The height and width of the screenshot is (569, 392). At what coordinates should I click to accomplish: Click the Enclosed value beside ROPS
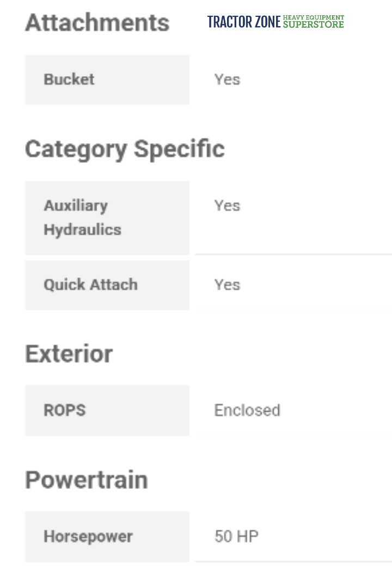point(247,410)
